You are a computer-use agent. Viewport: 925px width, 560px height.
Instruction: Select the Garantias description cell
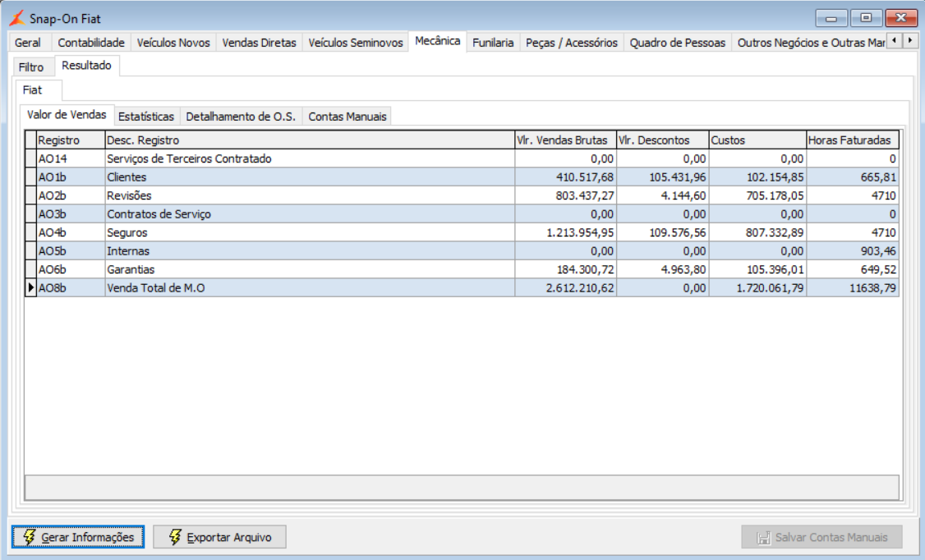[x=310, y=269]
